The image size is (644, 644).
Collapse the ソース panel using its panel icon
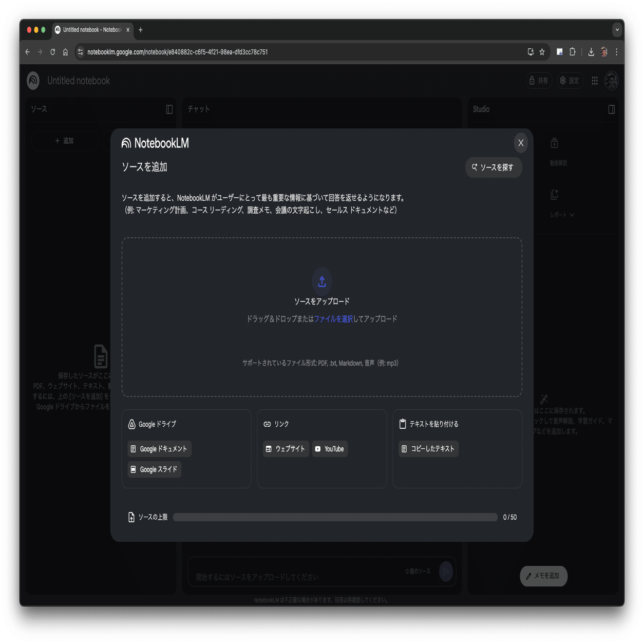[169, 109]
